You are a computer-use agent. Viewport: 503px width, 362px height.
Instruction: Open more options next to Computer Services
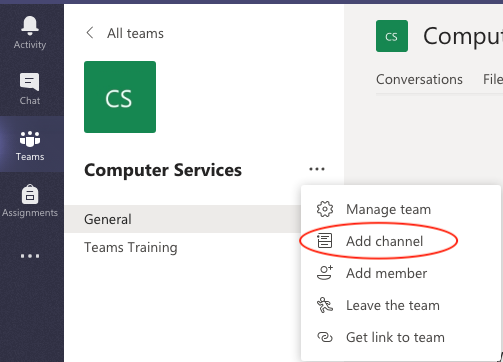[317, 169]
